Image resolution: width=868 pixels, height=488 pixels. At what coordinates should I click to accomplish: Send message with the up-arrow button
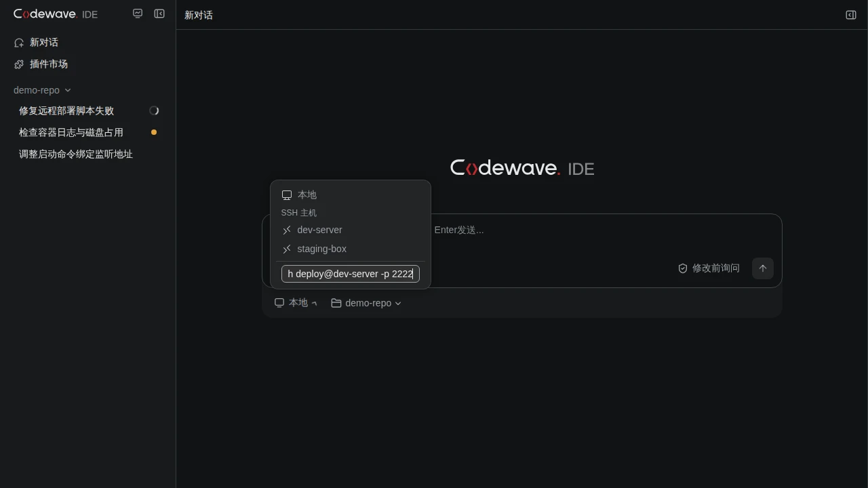pyautogui.click(x=763, y=268)
